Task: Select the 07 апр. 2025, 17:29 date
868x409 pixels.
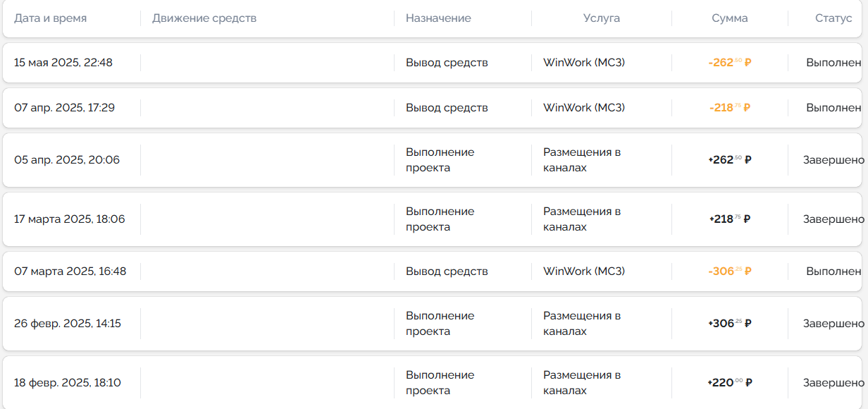Action: pyautogui.click(x=64, y=108)
